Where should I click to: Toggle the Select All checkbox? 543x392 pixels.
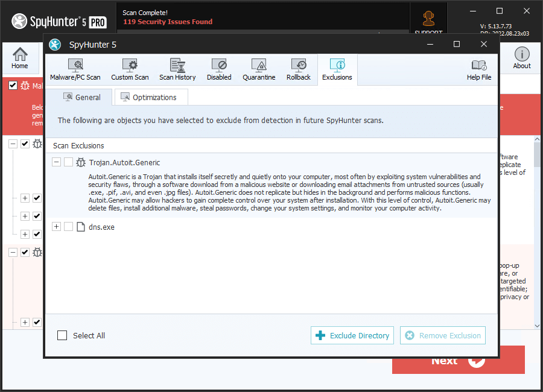(62, 335)
